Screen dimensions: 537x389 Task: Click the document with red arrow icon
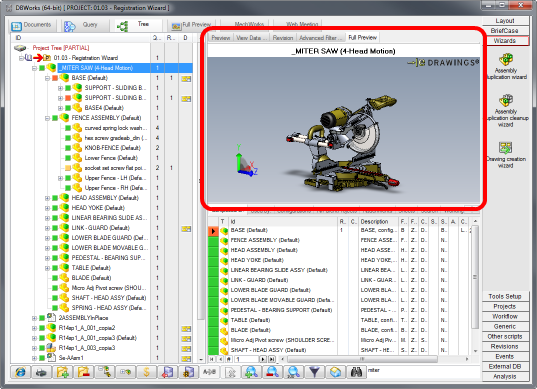click(167, 372)
